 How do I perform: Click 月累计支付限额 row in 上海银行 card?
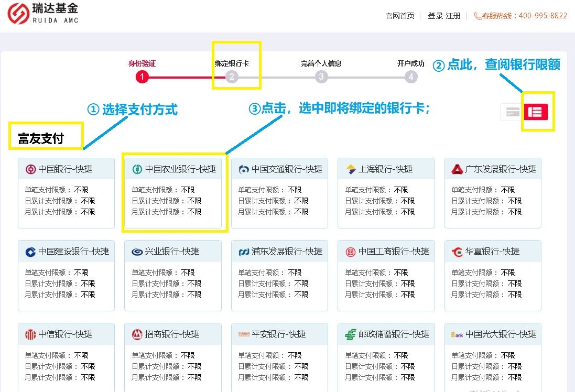(380, 212)
